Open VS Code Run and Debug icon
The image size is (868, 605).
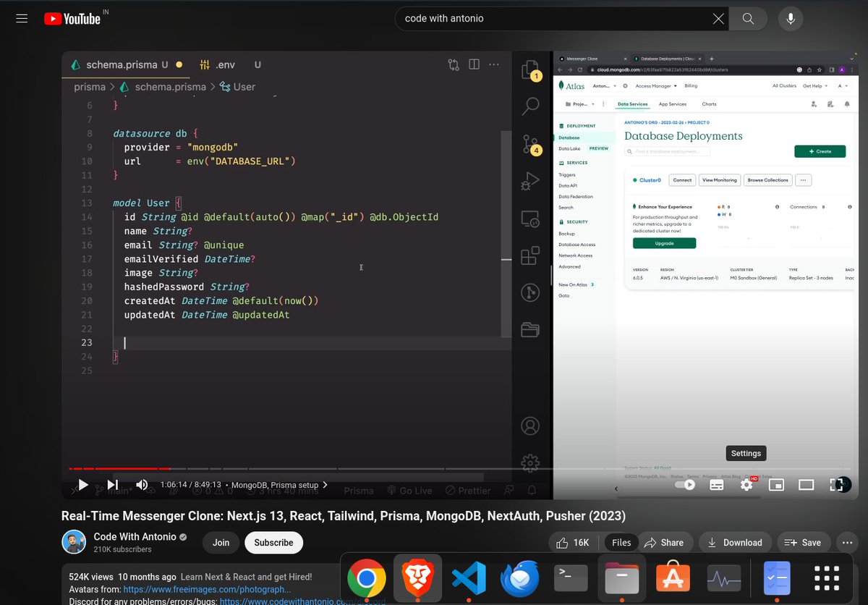click(531, 179)
